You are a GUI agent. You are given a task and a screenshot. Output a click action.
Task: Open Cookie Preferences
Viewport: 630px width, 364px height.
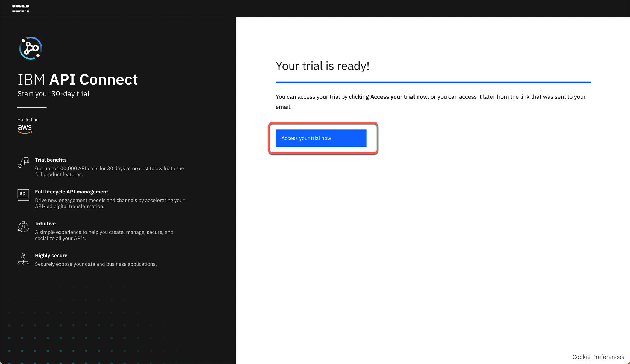598,357
